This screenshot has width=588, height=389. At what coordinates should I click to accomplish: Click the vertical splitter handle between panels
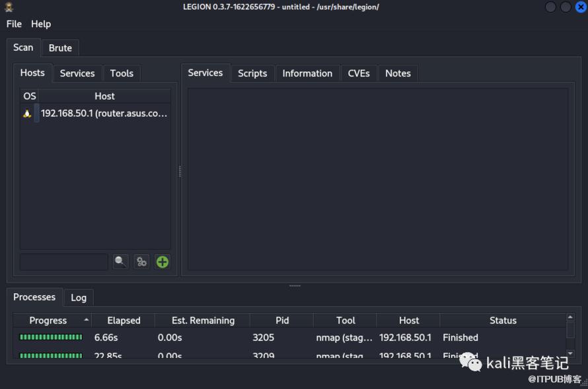pos(180,171)
